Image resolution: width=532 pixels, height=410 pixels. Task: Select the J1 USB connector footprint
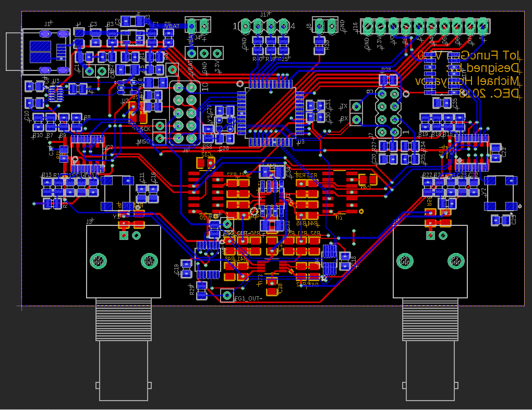(x=39, y=52)
